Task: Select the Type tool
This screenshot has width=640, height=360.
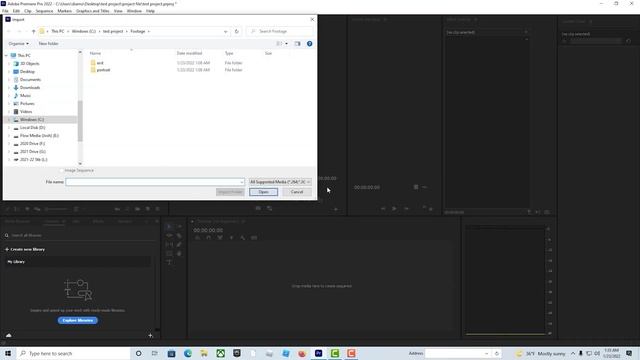Action: [169, 262]
